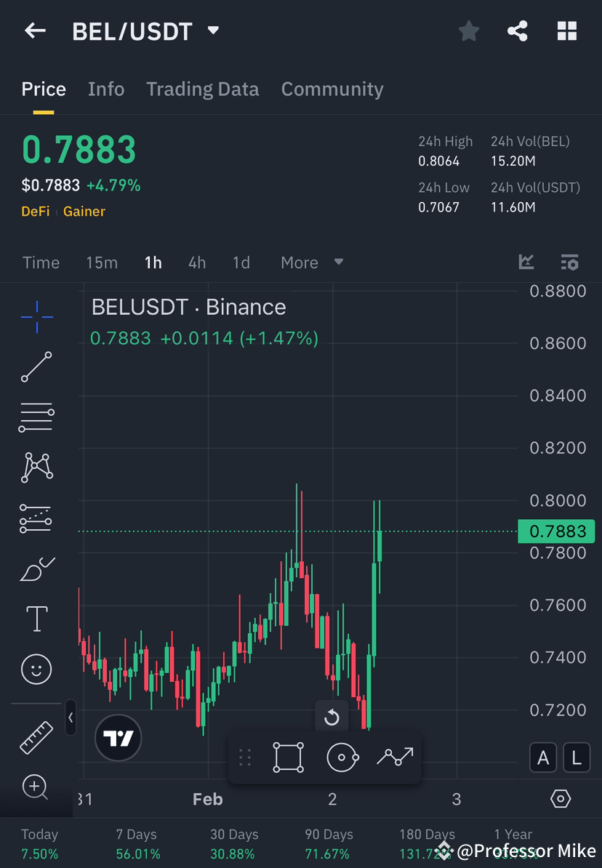Open the BEL/USDT pair selector dropdown
The image size is (602, 868).
tap(212, 31)
